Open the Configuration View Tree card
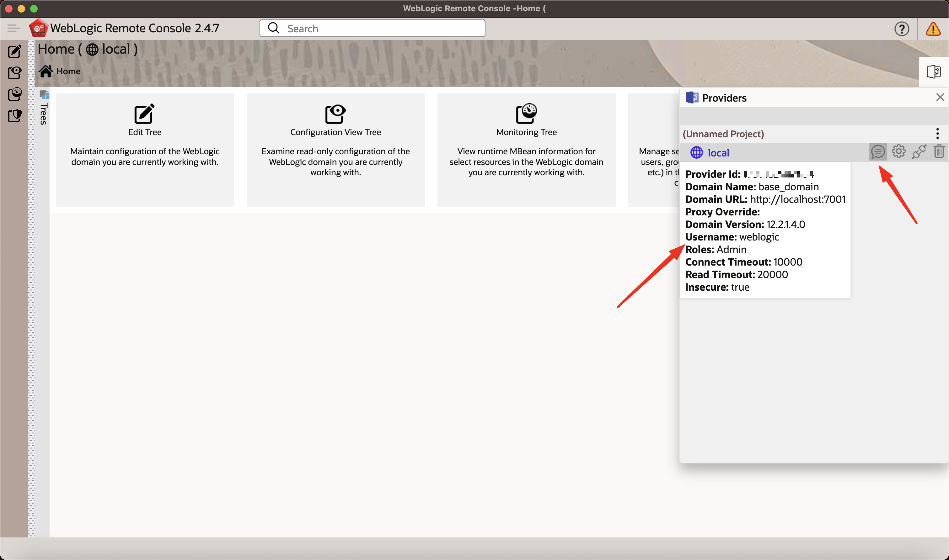Viewport: 949px width, 560px height. tap(335, 150)
